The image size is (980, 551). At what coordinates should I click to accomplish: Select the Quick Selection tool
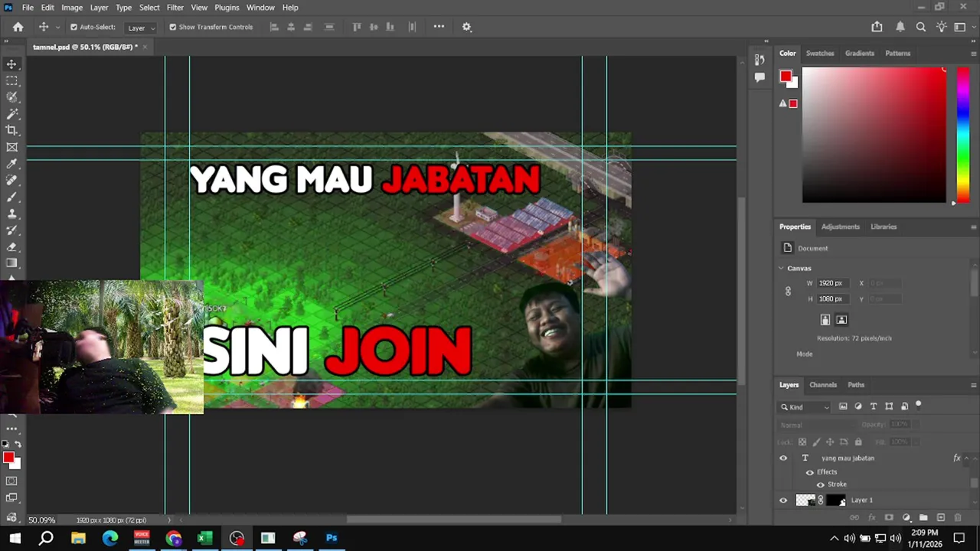coord(11,97)
